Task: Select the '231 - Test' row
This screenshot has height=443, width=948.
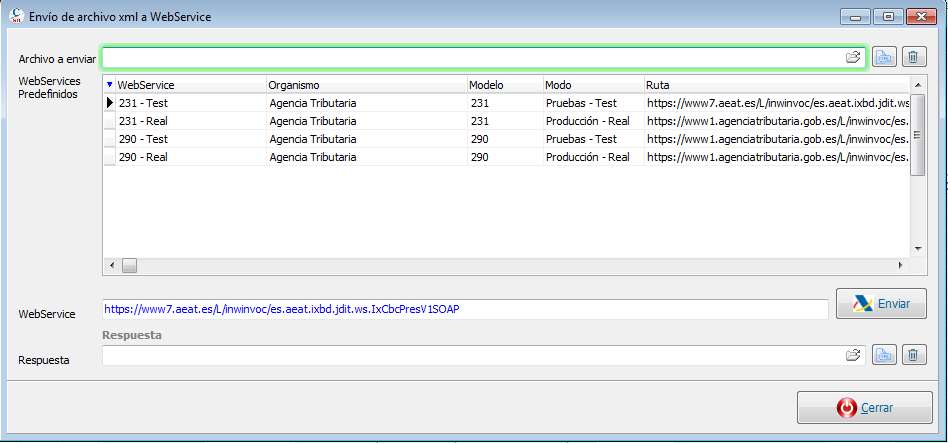Action: pyautogui.click(x=506, y=103)
